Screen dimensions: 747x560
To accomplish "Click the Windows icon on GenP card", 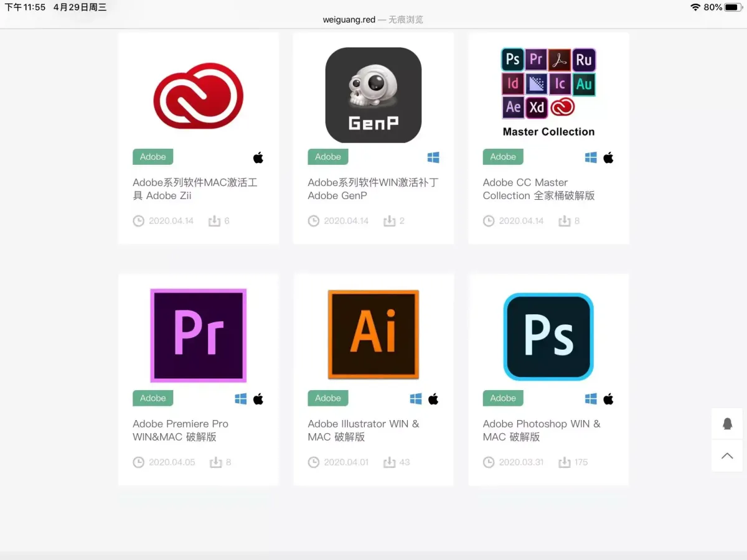I will 433,157.
